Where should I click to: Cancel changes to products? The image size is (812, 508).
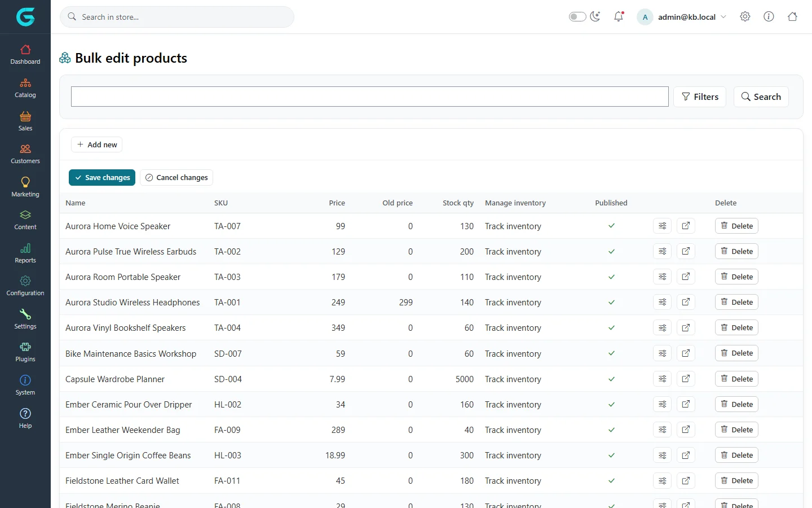point(176,177)
